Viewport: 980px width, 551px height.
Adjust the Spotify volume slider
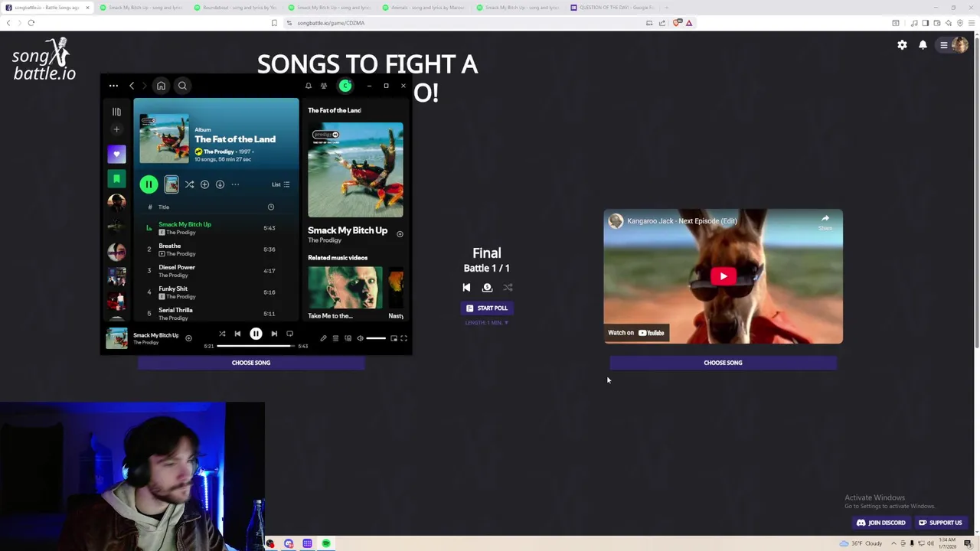(x=376, y=338)
